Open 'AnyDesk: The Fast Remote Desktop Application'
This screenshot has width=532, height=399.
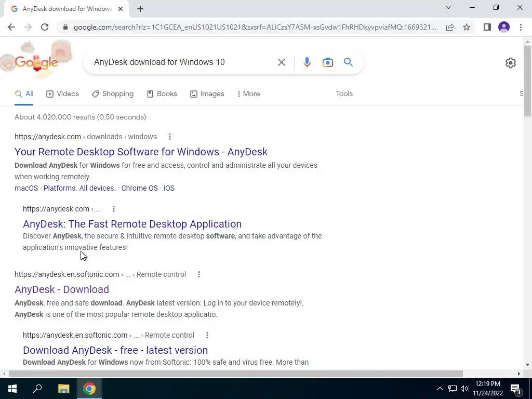pyautogui.click(x=132, y=224)
